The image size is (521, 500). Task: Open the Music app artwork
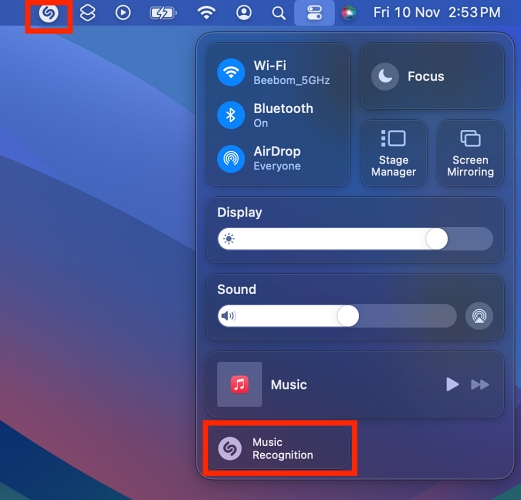point(239,384)
